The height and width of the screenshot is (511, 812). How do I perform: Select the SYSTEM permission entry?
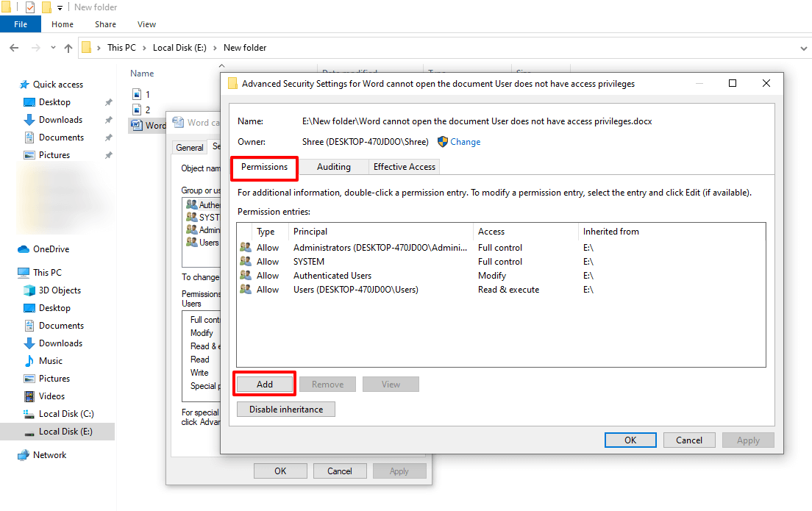pos(501,262)
